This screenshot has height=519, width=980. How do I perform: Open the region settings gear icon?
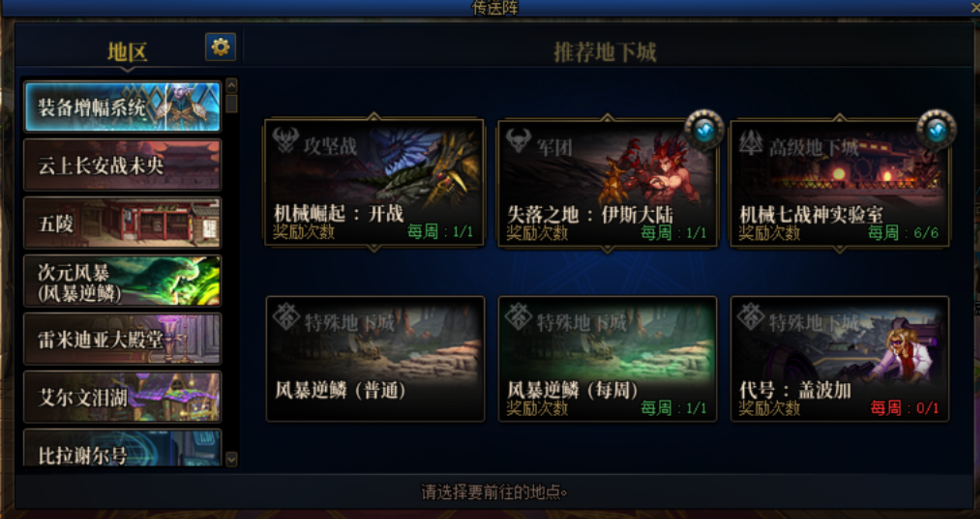click(x=221, y=47)
